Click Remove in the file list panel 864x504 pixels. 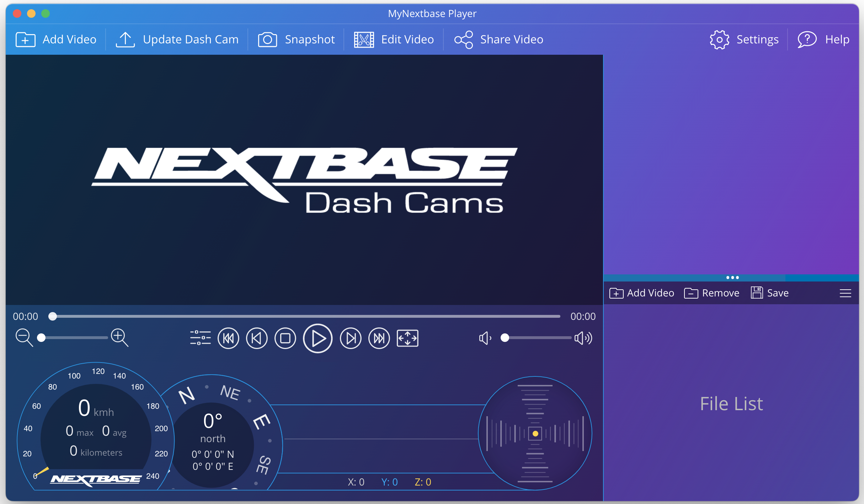pos(712,293)
